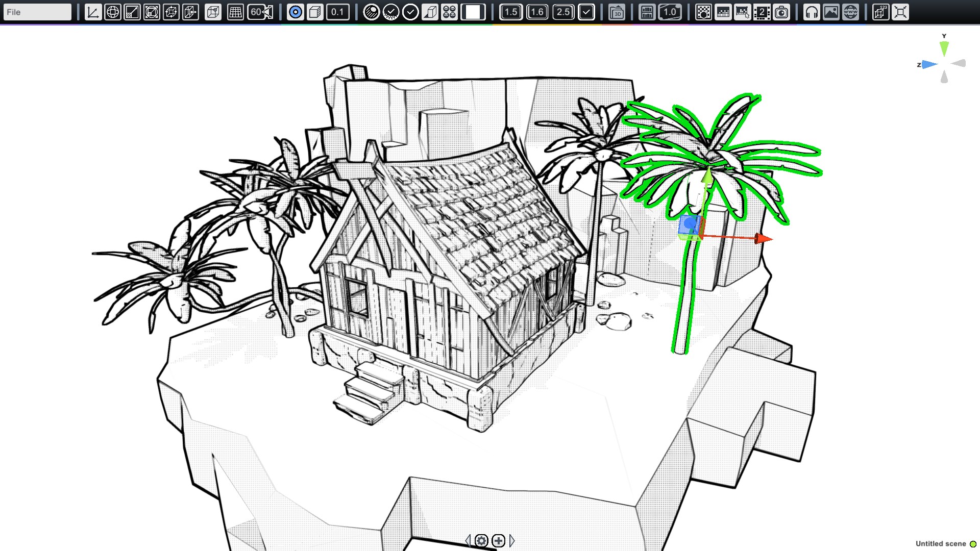Click the www globe icon
The height and width of the screenshot is (551, 980).
(850, 12)
